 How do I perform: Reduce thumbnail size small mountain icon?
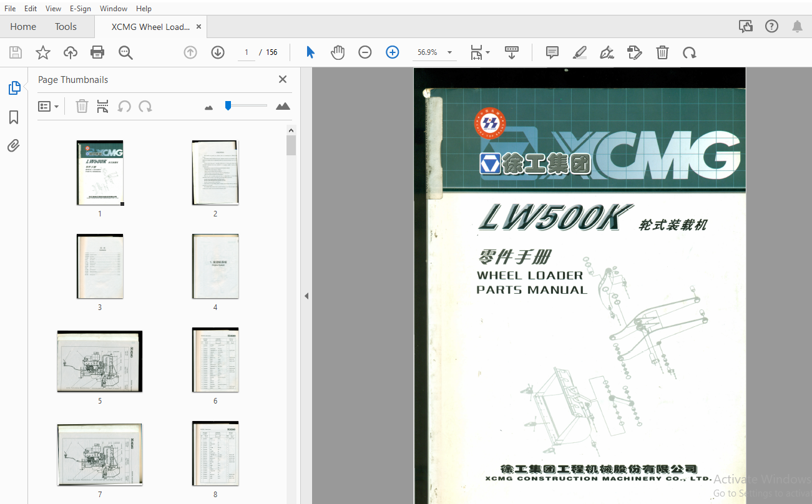(x=209, y=107)
